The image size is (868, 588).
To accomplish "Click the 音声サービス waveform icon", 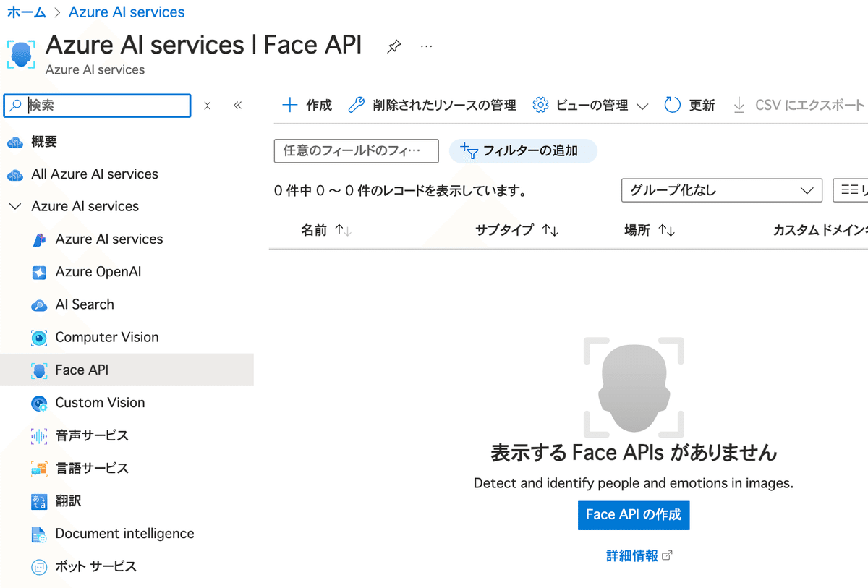I will (39, 436).
